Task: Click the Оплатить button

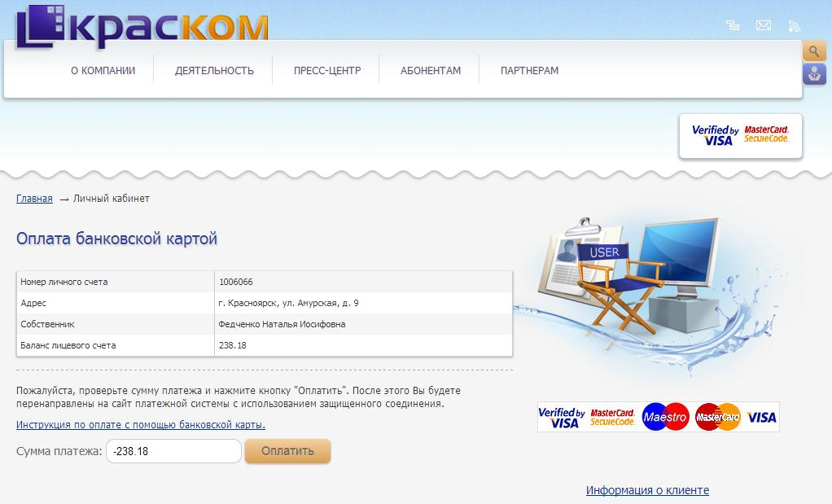Action: click(287, 451)
